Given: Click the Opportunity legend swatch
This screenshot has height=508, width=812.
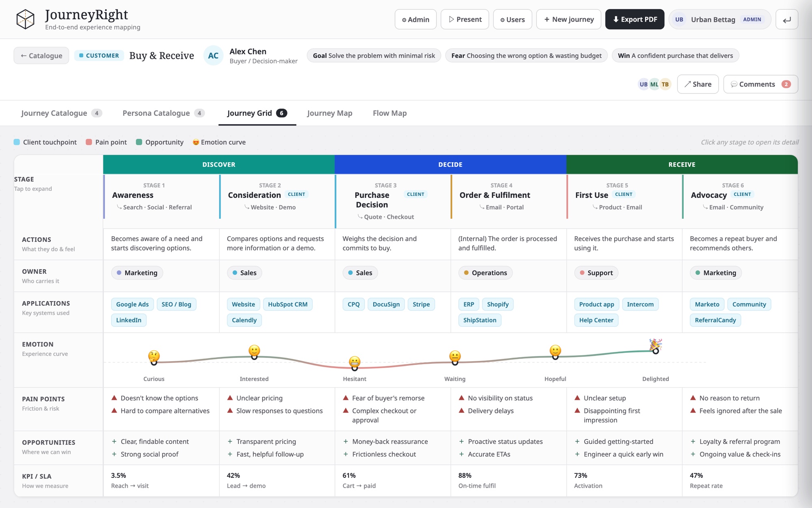Looking at the screenshot, I should (139, 142).
